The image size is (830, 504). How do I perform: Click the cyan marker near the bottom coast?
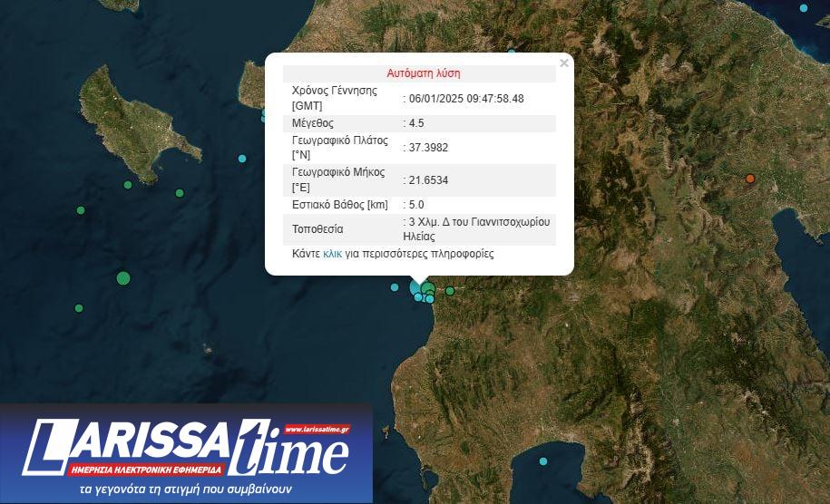click(544, 461)
